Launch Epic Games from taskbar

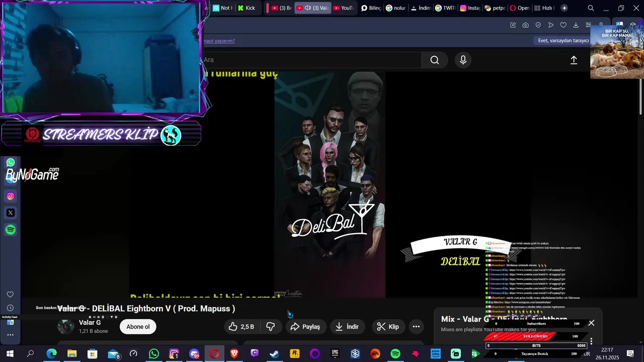pyautogui.click(x=335, y=354)
